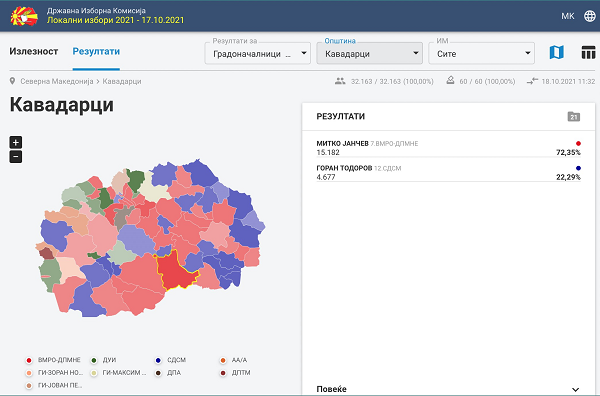Click the MK language label
The width and height of the screenshot is (600, 396).
click(x=568, y=16)
